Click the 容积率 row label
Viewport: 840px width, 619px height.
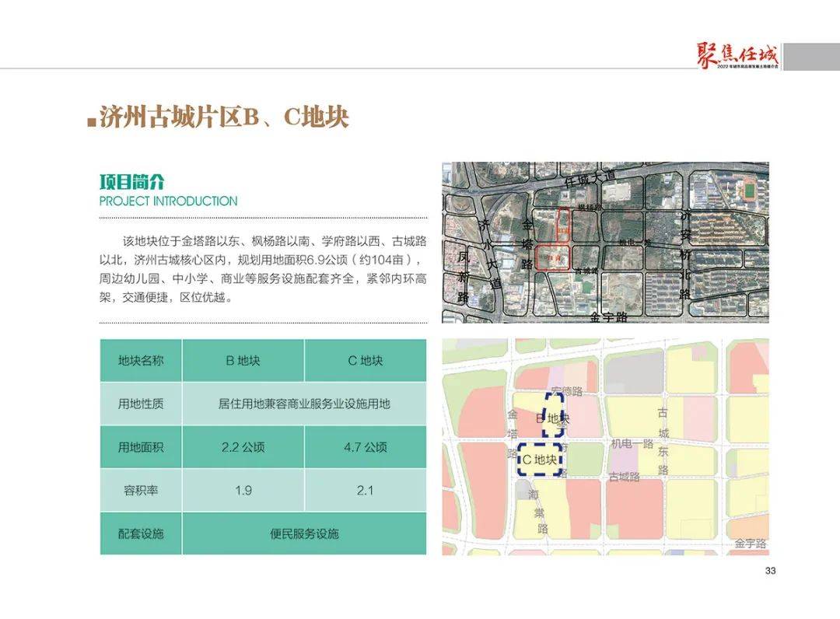pyautogui.click(x=141, y=491)
